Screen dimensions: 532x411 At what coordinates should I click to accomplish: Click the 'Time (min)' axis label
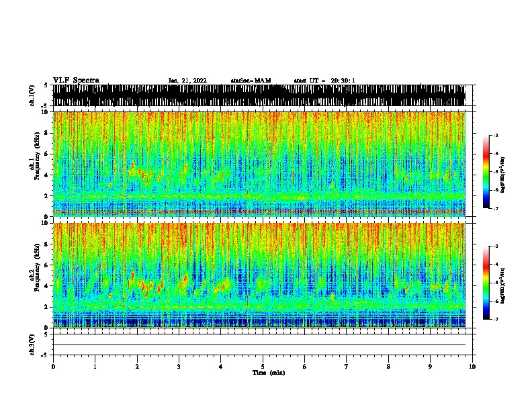click(x=269, y=373)
